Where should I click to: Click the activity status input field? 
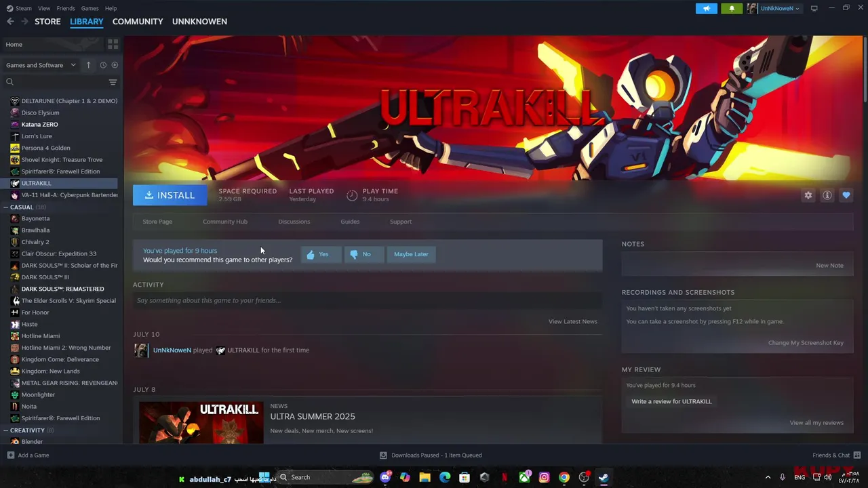click(x=368, y=300)
